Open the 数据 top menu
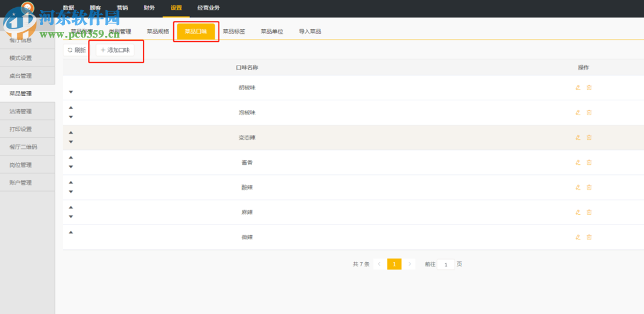This screenshot has height=314, width=644. pyautogui.click(x=69, y=8)
